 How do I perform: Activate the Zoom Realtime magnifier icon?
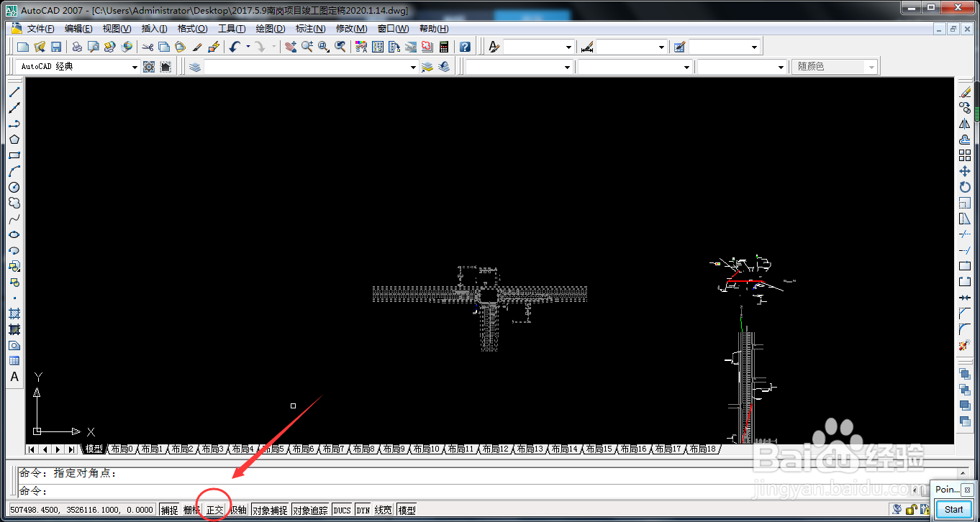point(307,47)
